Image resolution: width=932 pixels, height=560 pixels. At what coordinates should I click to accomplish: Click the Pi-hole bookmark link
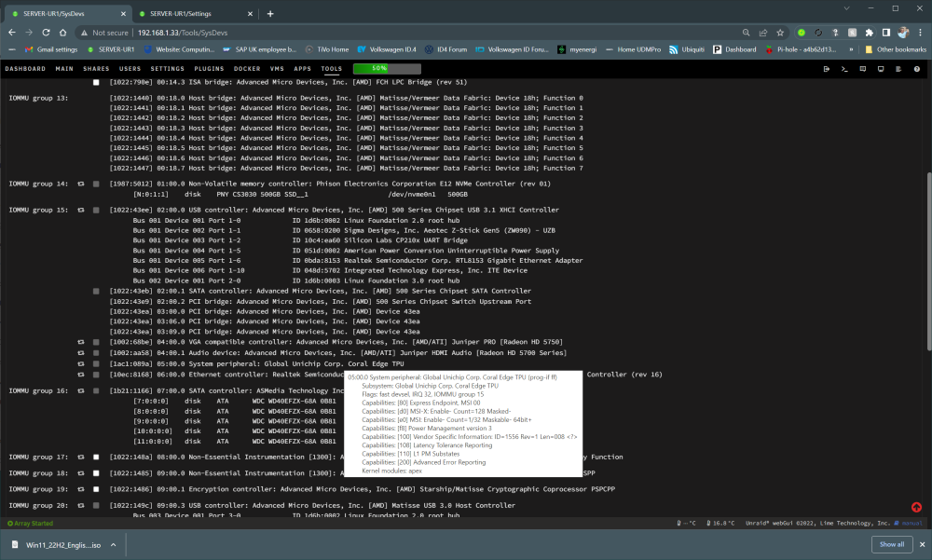tap(801, 49)
